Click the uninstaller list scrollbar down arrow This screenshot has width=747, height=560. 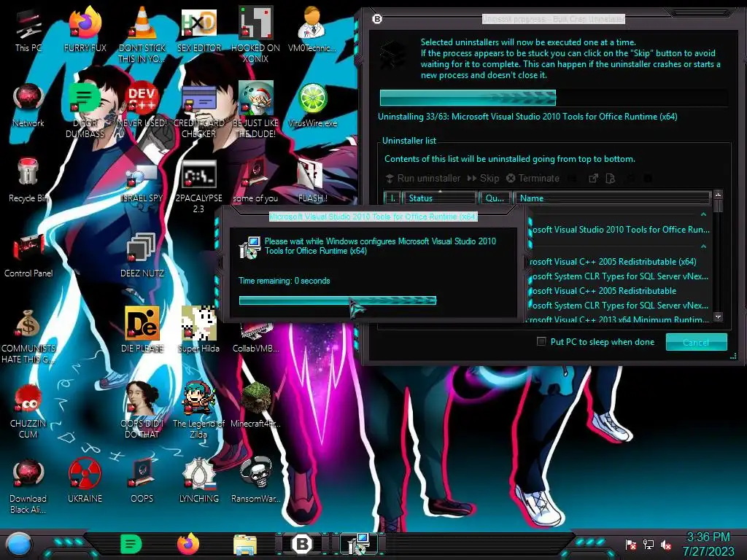click(x=718, y=316)
